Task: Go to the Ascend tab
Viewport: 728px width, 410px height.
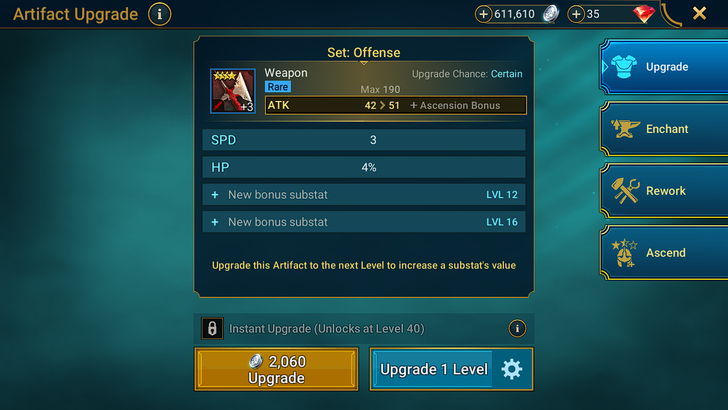Action: click(x=664, y=253)
